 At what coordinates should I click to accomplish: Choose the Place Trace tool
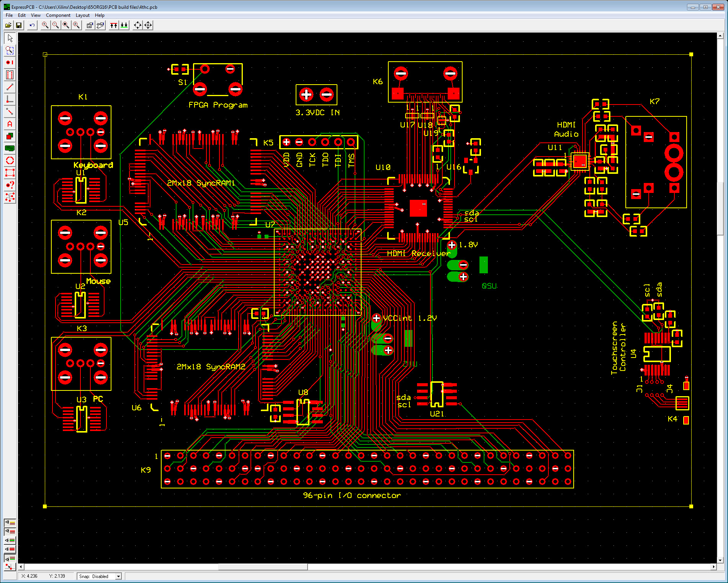point(10,87)
